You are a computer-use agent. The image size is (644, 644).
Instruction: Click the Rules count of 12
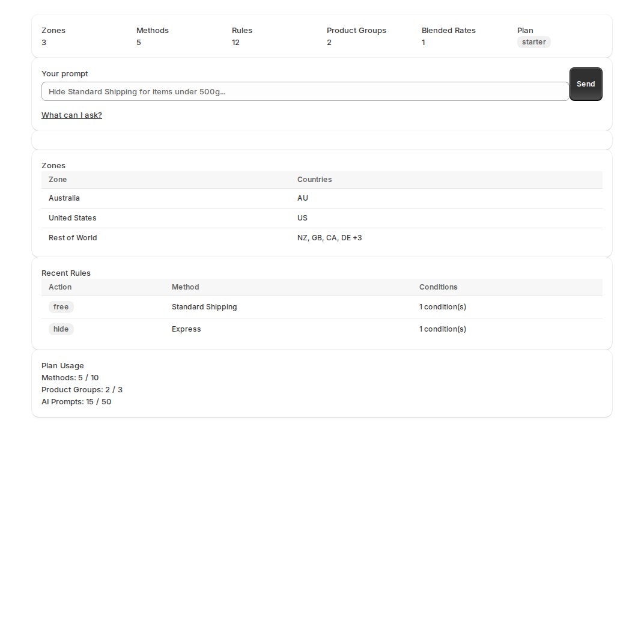coord(235,42)
